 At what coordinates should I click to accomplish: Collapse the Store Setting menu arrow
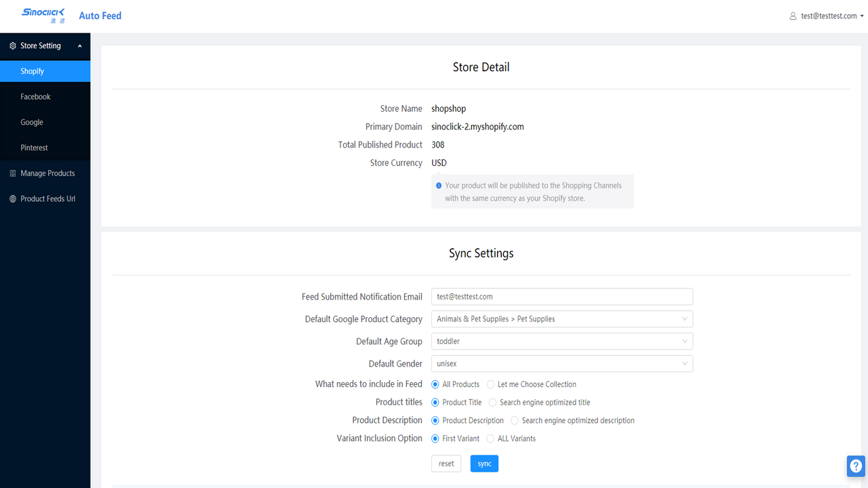[80, 46]
